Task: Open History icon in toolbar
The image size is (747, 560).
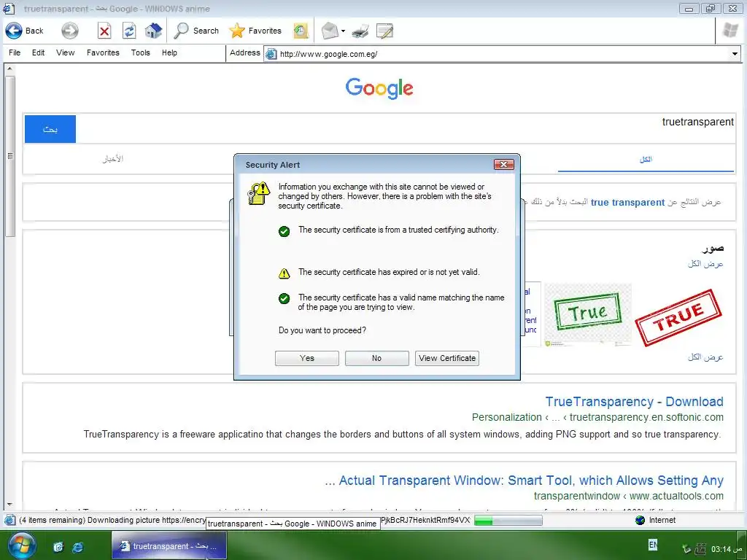Action: (x=301, y=31)
